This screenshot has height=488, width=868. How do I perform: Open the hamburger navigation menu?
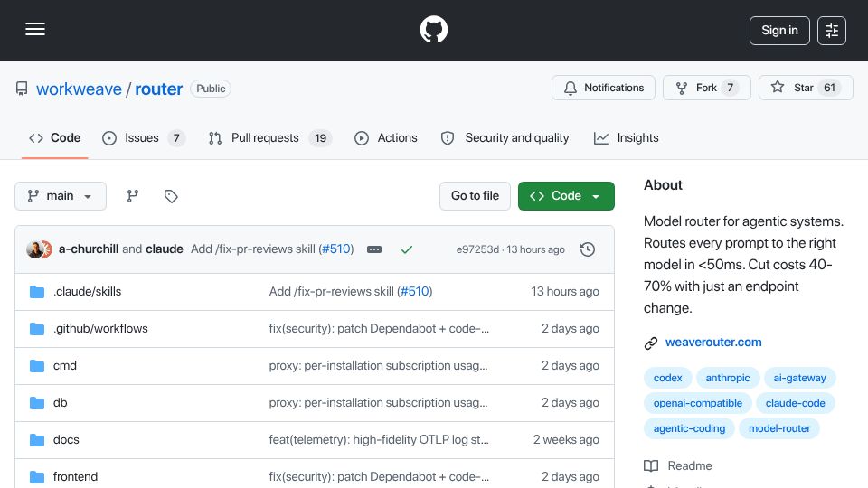[35, 29]
